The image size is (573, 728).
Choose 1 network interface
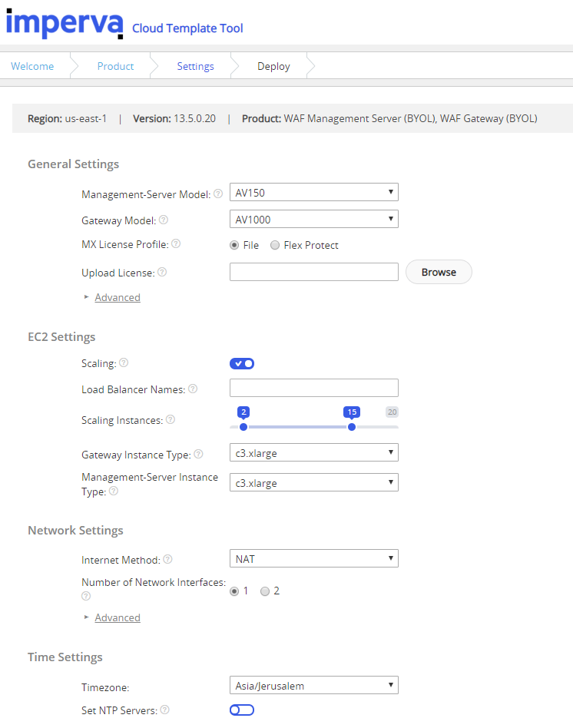(x=234, y=591)
